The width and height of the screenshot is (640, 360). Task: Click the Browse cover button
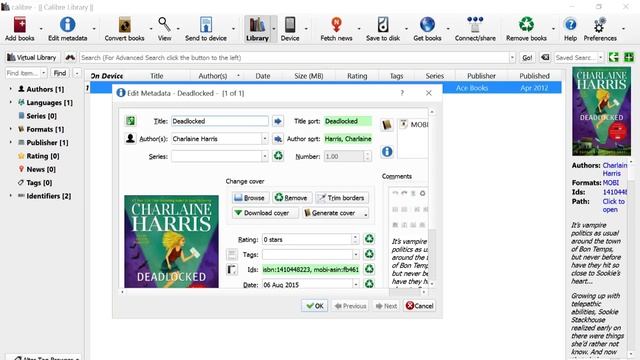tap(250, 198)
